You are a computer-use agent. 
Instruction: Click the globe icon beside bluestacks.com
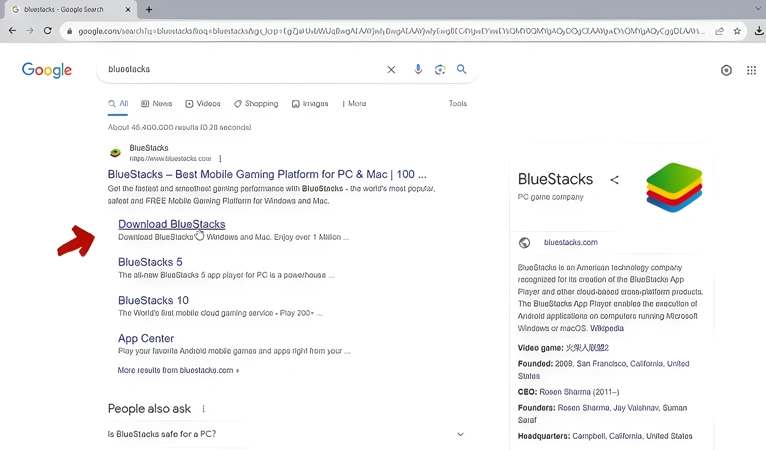coord(524,242)
